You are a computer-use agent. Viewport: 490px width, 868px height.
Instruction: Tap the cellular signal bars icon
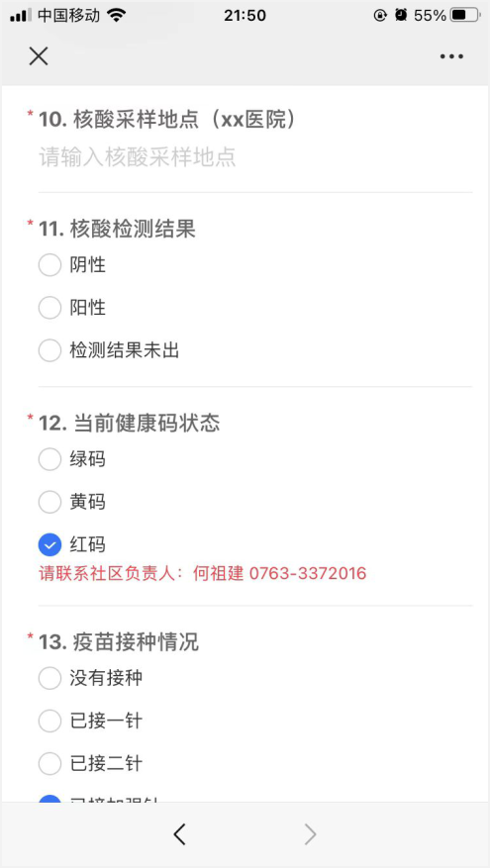pos(21,16)
